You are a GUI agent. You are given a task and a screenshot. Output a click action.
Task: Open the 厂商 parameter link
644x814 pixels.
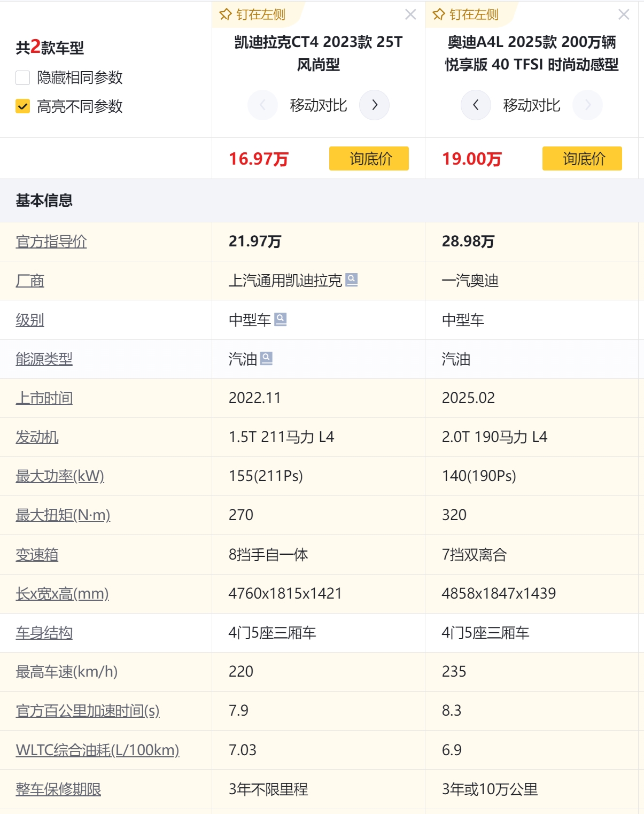coord(30,281)
